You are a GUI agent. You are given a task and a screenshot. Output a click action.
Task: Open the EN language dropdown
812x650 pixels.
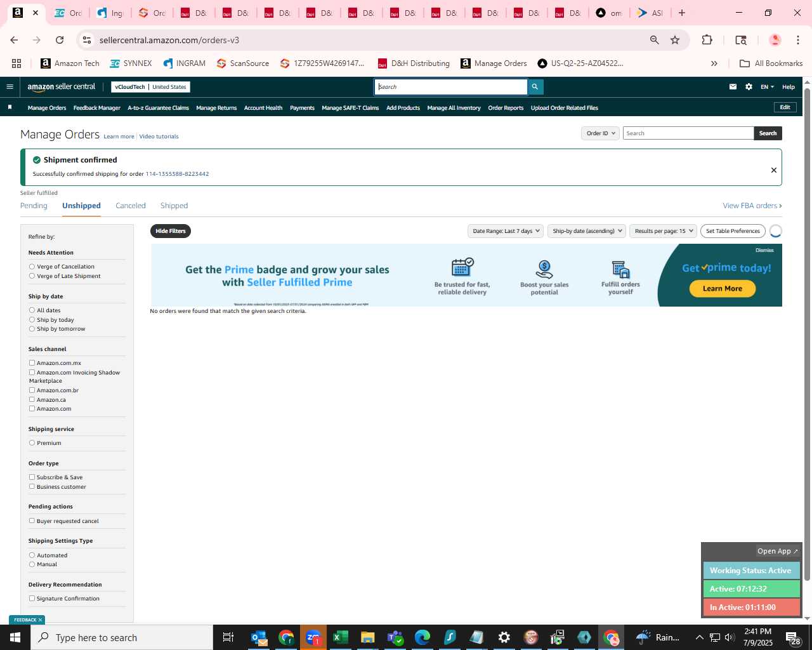[x=768, y=87]
